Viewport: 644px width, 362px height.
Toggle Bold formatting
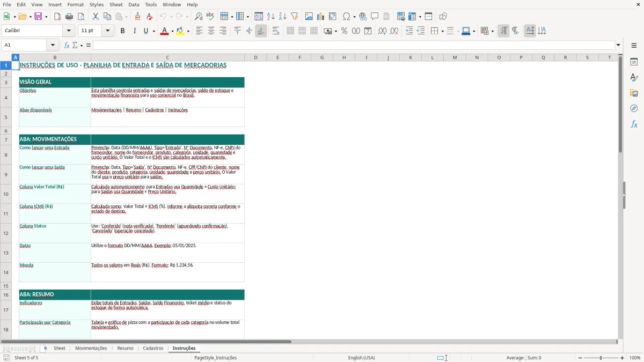[x=122, y=31]
